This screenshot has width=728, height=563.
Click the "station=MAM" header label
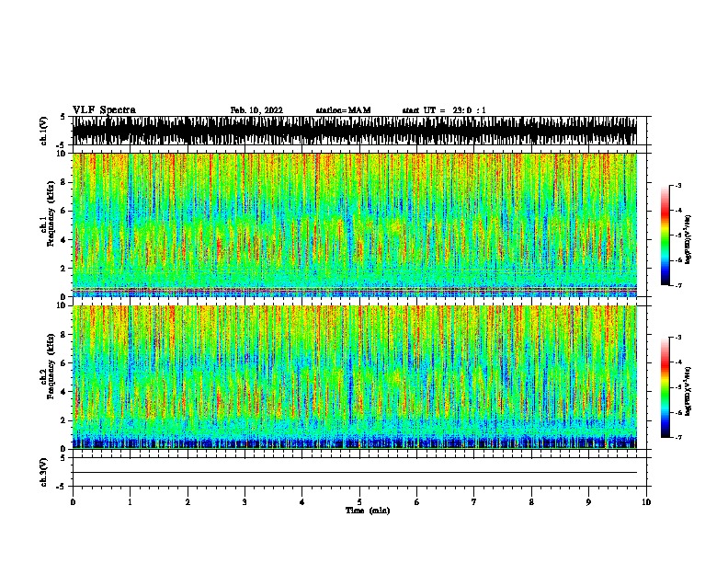tap(343, 110)
